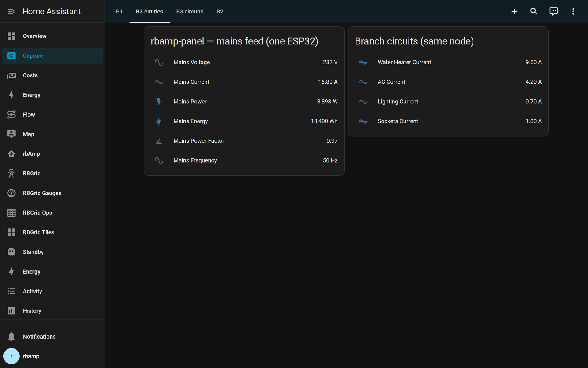
Task: Open the Standby ghost icon
Action: click(x=11, y=252)
